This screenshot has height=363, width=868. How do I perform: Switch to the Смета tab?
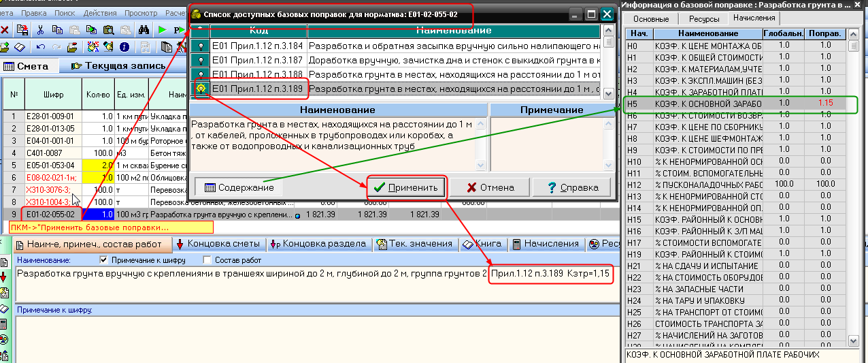point(29,66)
